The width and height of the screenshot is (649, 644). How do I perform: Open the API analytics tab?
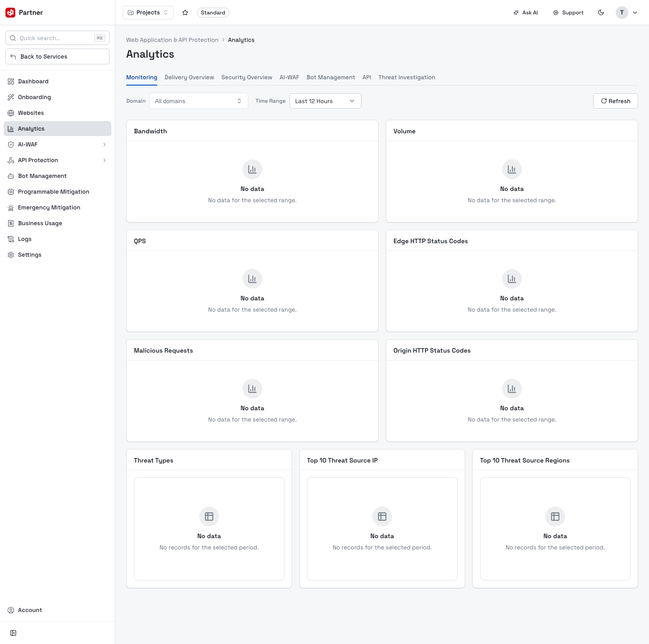click(367, 77)
